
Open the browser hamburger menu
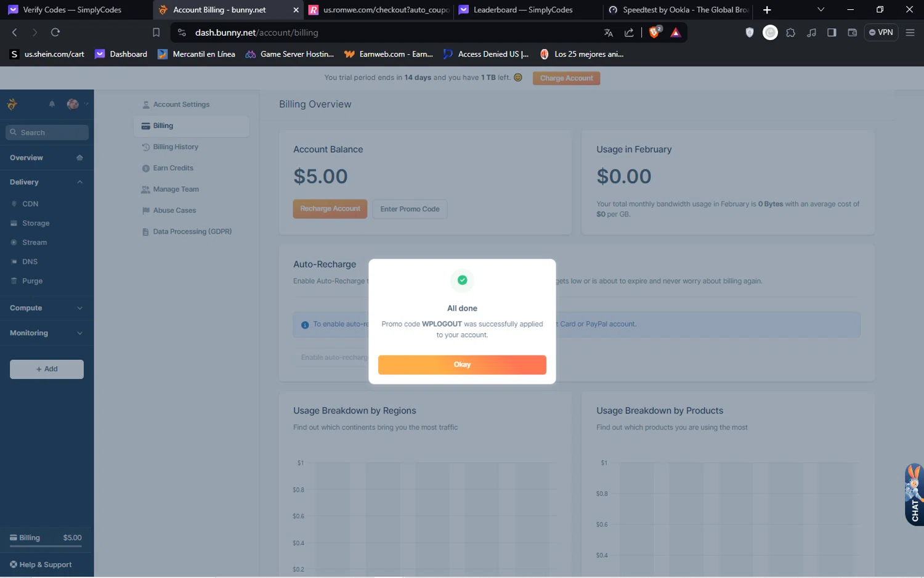click(910, 33)
